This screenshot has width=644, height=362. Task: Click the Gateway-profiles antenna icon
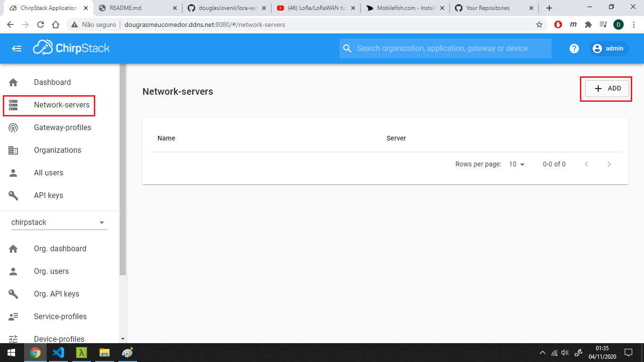(13, 128)
